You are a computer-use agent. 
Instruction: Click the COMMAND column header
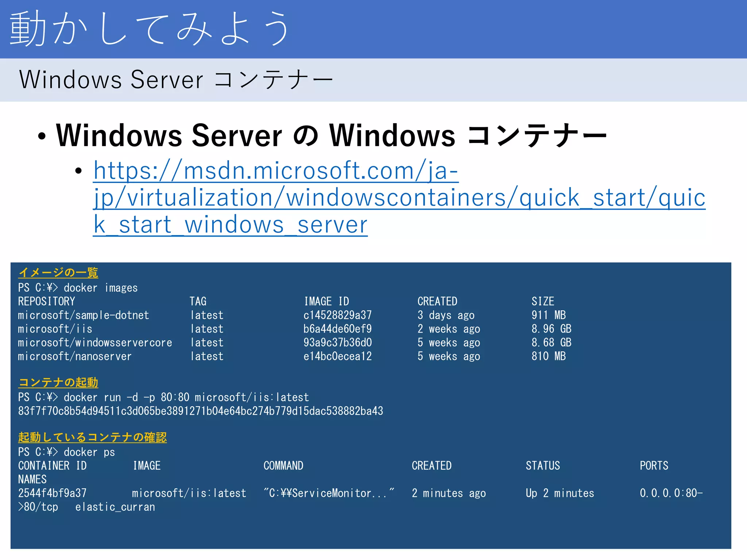283,466
